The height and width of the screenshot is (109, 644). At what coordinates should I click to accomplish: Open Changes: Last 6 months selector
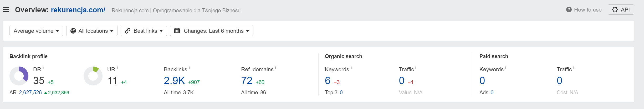(x=212, y=31)
